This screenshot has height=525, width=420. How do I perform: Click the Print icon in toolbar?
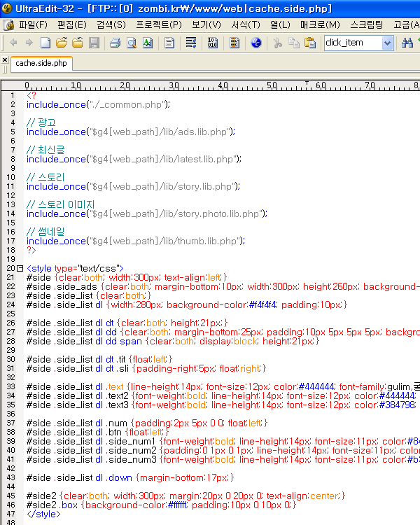(115, 43)
